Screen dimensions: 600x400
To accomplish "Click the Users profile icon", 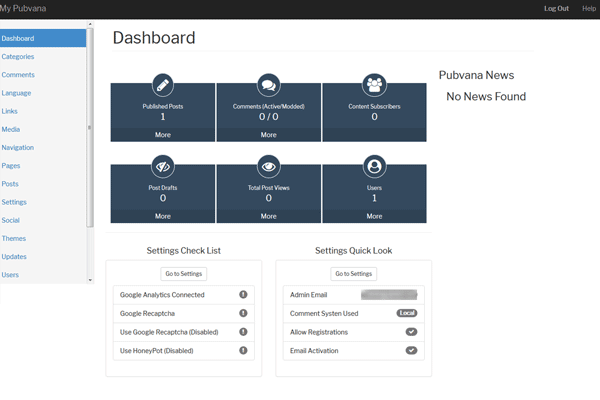I will (x=374, y=166).
